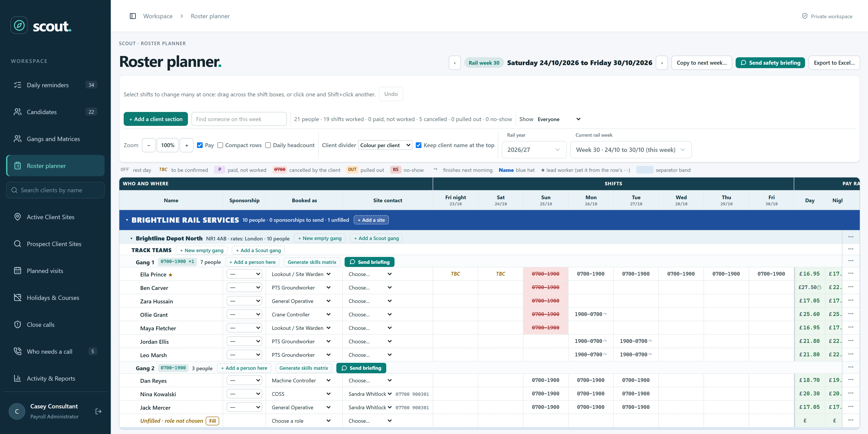Uncheck the Pay checkbox
Screen dimensions: 868x434
pos(200,145)
